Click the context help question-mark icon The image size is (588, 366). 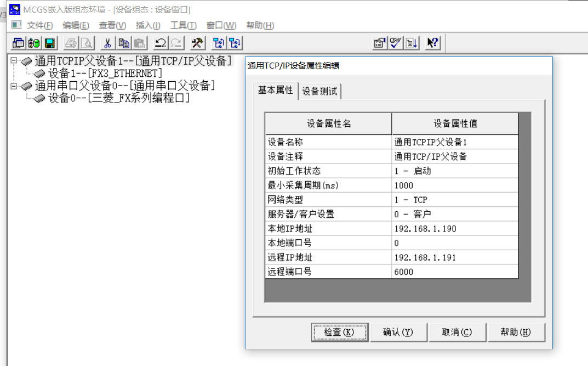tap(432, 43)
